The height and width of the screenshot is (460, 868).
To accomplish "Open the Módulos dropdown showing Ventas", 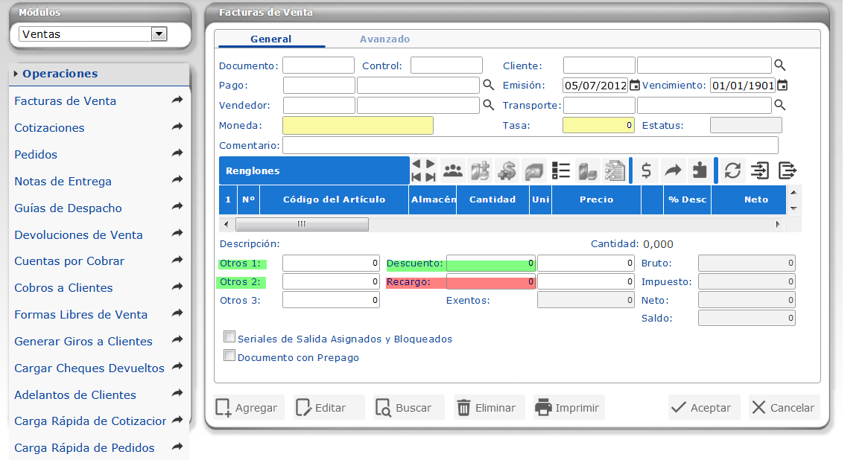I will pyautogui.click(x=158, y=33).
